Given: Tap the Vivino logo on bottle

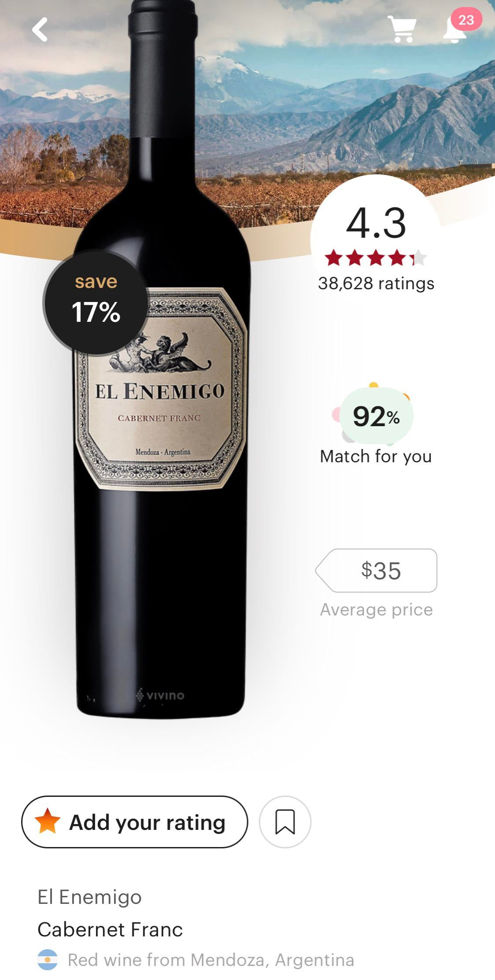Looking at the screenshot, I should point(160,695).
